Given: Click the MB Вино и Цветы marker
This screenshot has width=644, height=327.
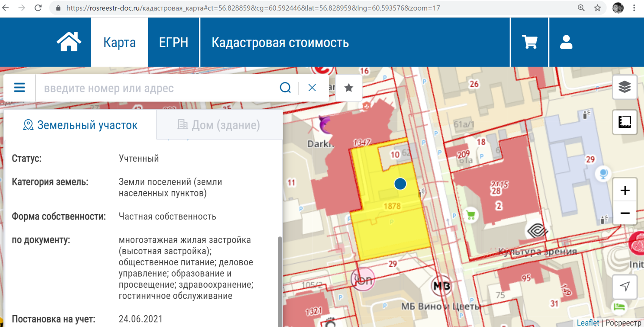Looking at the screenshot, I should (x=441, y=286).
